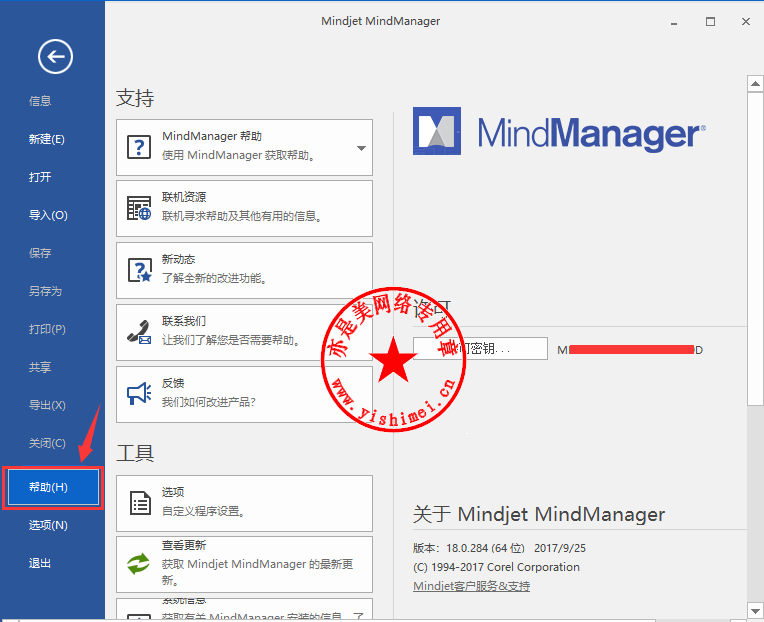Viewport: 764px width, 622px height.
Task: Click the 关于 Mindjet MindManager heading
Action: [539, 514]
